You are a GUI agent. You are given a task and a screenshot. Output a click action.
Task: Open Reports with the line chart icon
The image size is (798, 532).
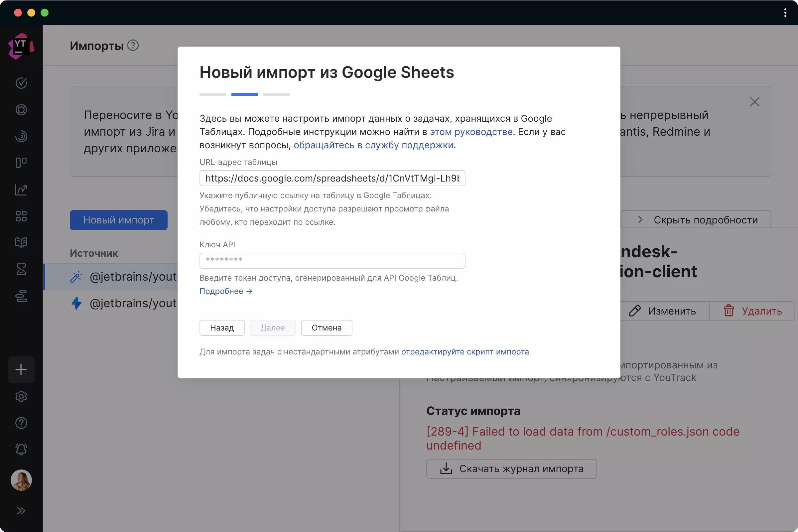pos(21,189)
